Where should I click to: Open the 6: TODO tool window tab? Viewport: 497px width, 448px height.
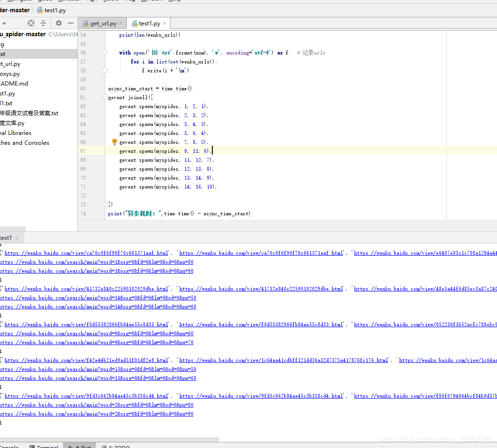[116, 447]
